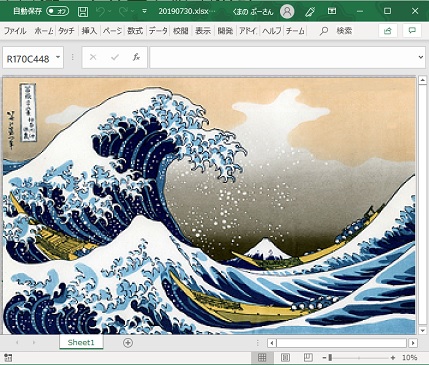This screenshot has height=365, width=429.
Task: Click the horizontal scrollbar right arrow
Action: tap(413, 343)
